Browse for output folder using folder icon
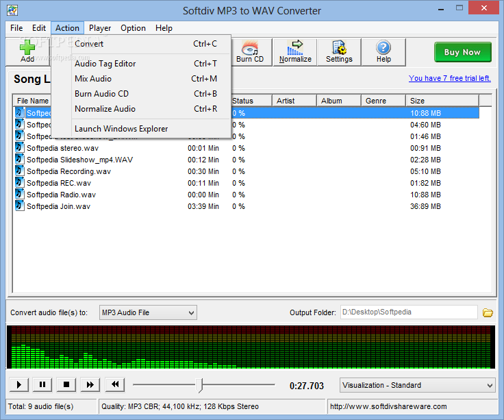Image resolution: width=504 pixels, height=420 pixels. coord(488,312)
